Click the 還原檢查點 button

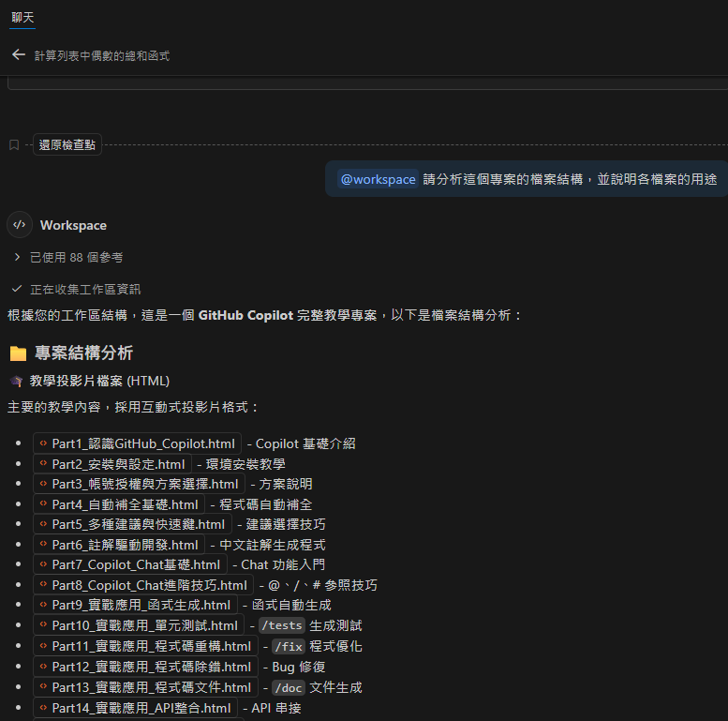coord(67,145)
